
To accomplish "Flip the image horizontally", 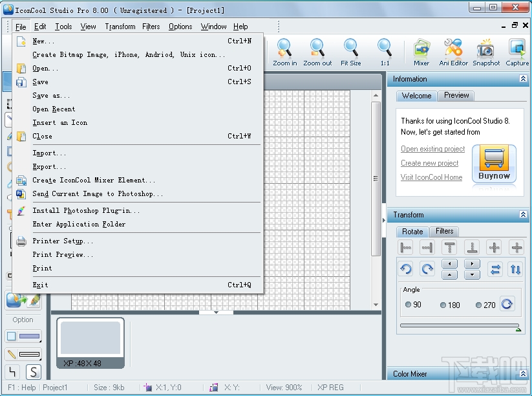I will [x=495, y=269].
